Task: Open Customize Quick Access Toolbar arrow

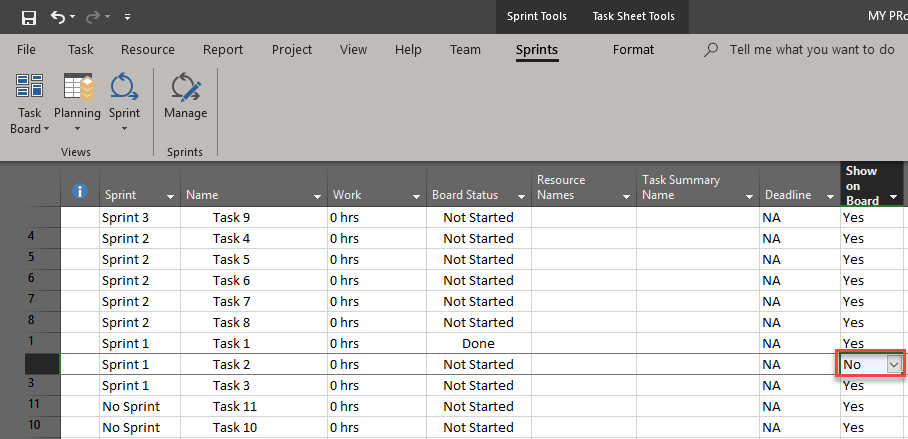Action: pos(127,17)
